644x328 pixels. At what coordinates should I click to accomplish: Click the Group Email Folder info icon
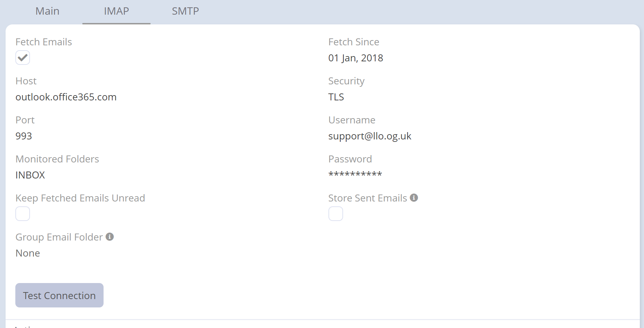click(x=109, y=237)
